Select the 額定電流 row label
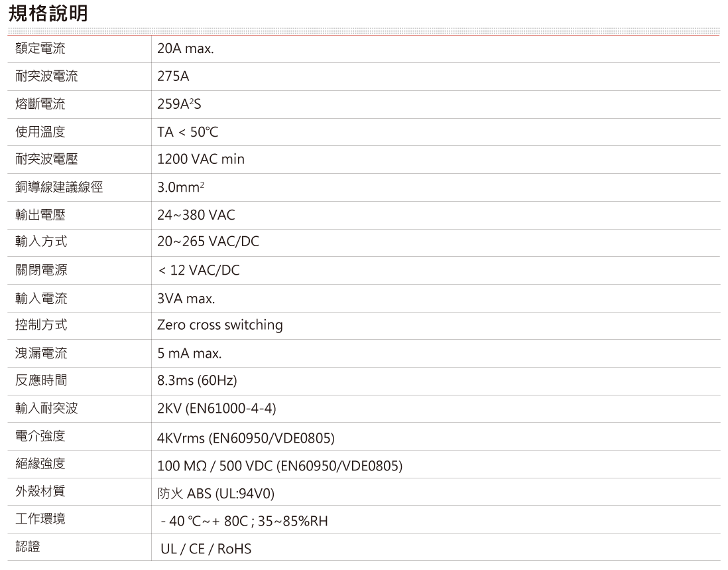 point(40,49)
